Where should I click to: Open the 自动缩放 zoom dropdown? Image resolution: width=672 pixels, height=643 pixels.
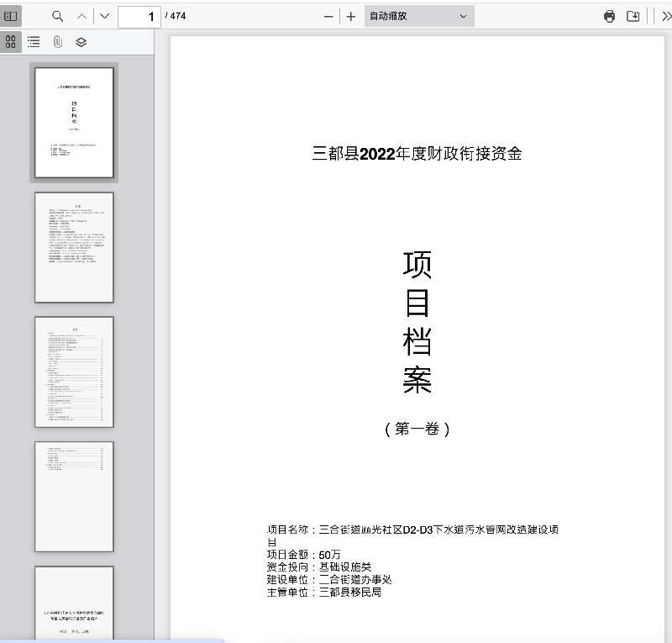[x=419, y=16]
